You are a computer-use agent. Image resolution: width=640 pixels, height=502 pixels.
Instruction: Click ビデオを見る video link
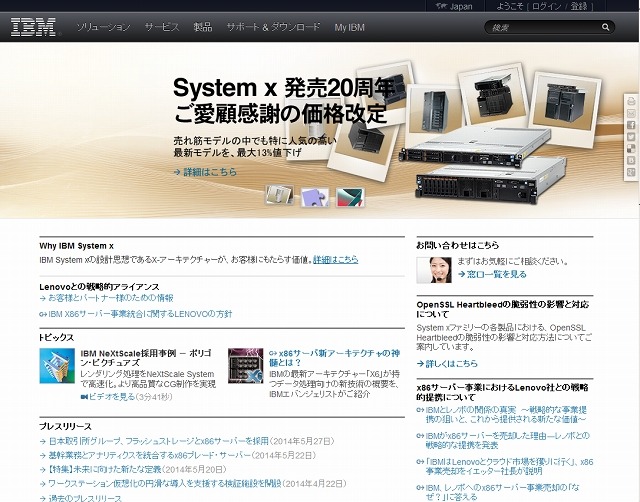click(108, 396)
